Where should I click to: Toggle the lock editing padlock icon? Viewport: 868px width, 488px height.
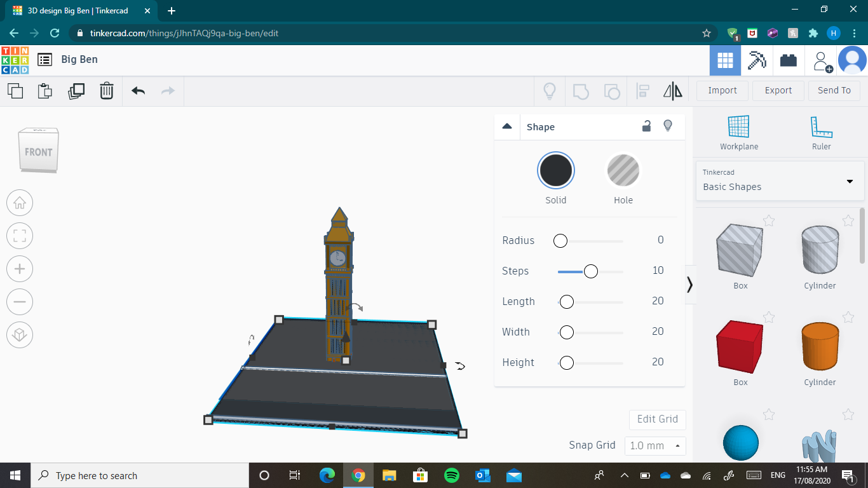[646, 126]
